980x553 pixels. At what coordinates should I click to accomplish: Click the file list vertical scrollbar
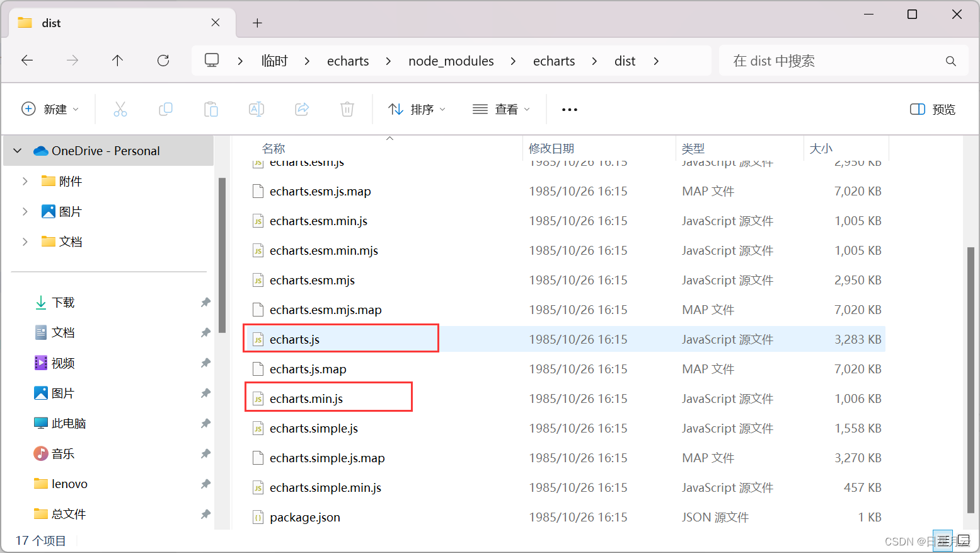click(971, 380)
